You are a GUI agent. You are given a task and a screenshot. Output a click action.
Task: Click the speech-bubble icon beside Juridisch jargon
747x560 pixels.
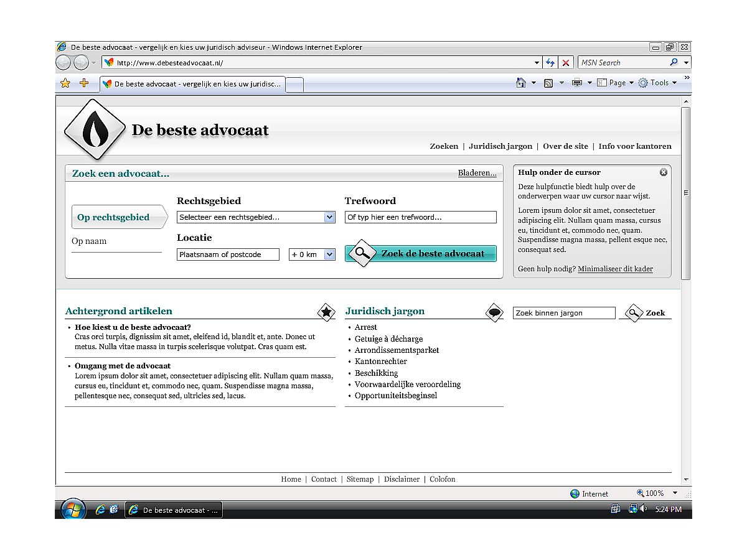[x=494, y=312]
